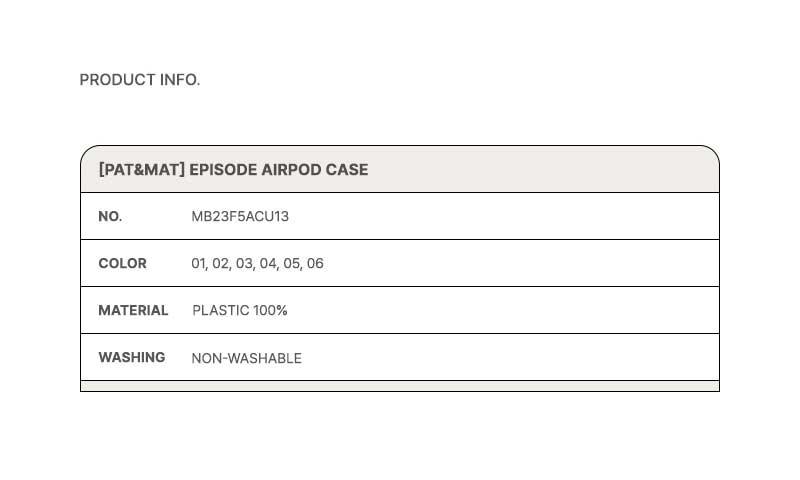Click the PRODUCT INFO. heading
The height and width of the screenshot is (480, 800).
(140, 80)
